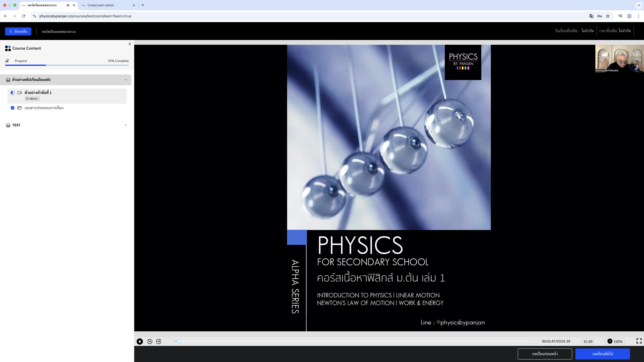
Task: Switch to the CodexLearn admin tab
Action: (101, 5)
